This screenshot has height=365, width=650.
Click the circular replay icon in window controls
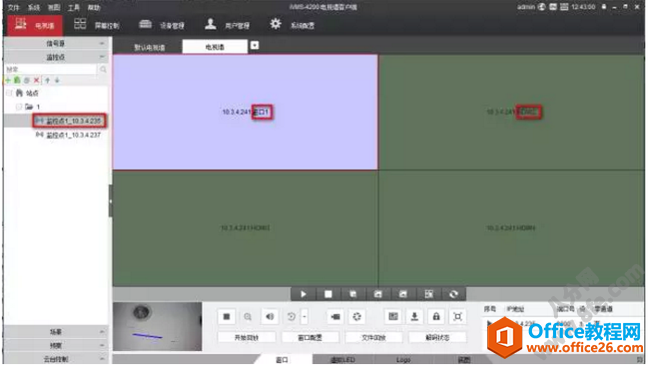click(x=291, y=317)
